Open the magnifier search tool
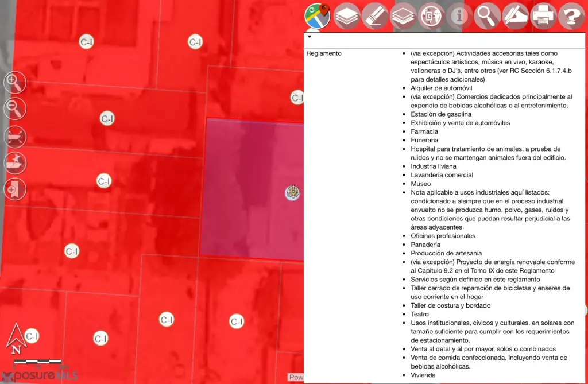The image size is (588, 384). click(x=487, y=16)
